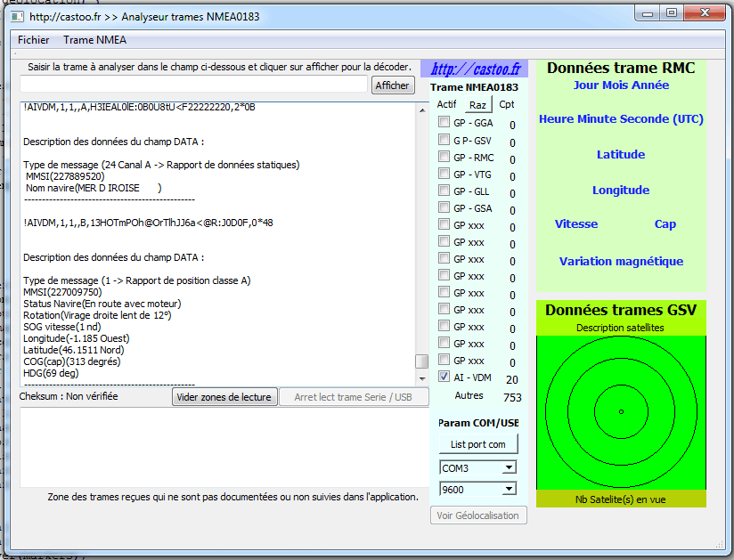Click the blue "Cap" label
Image resolution: width=734 pixels, height=560 pixels.
point(665,224)
